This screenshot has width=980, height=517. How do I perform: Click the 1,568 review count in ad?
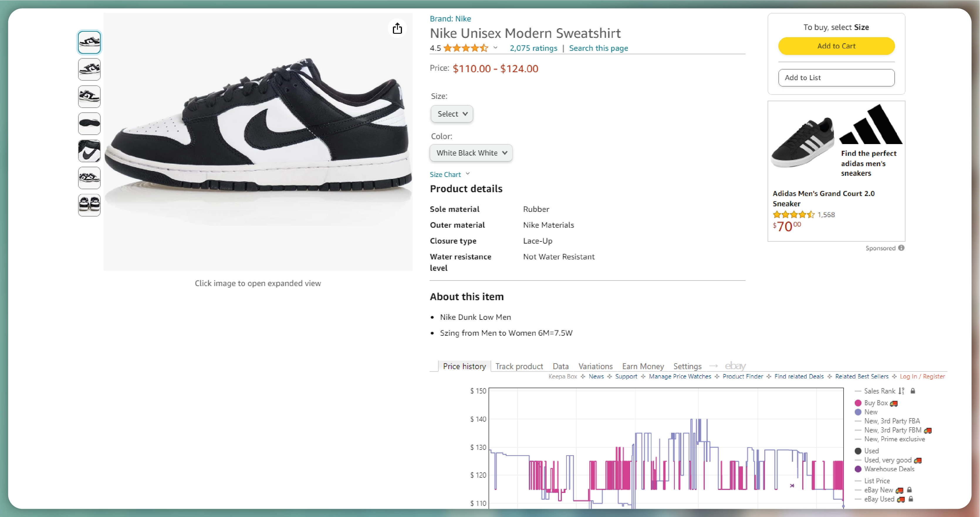point(826,214)
